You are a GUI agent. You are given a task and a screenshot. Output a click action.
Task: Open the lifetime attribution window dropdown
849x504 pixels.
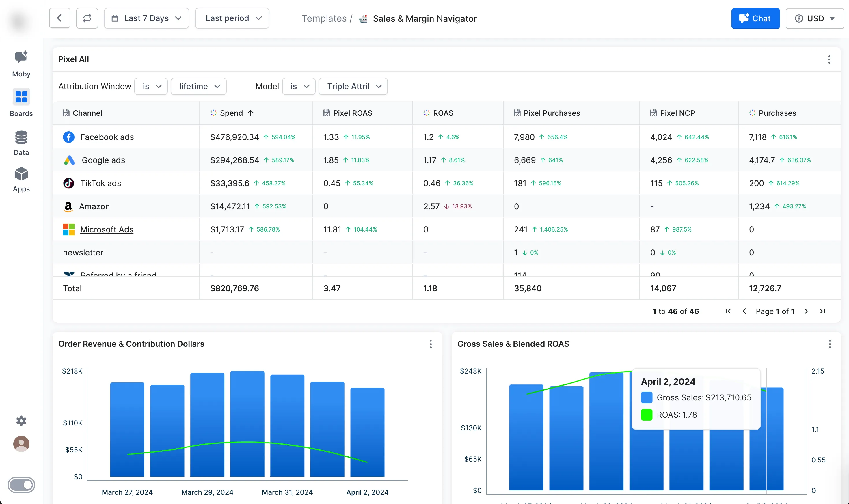[x=199, y=86]
